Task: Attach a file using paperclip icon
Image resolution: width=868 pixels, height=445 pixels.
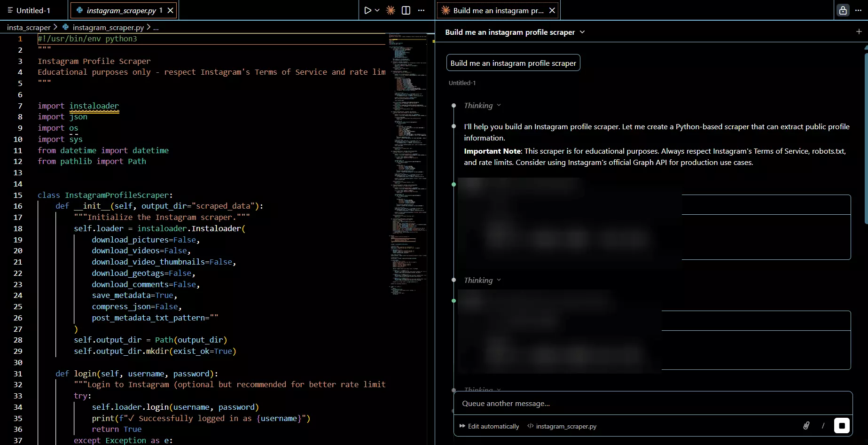Action: coord(806,426)
